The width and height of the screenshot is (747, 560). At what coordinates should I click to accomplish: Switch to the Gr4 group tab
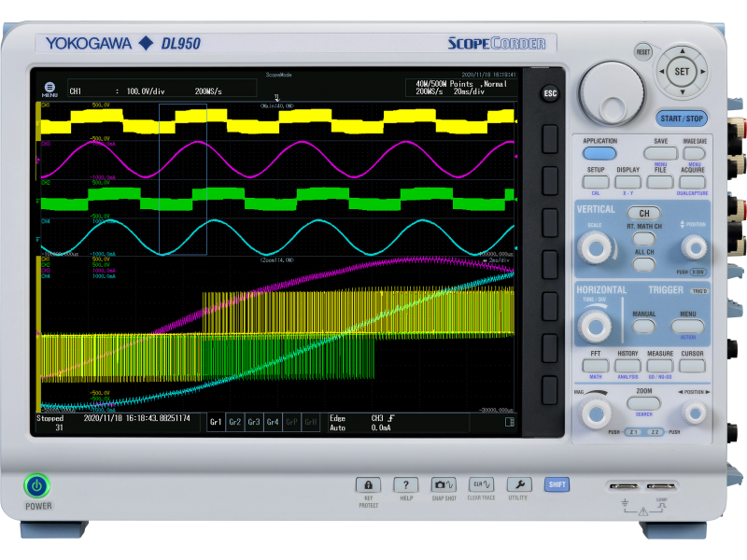click(x=273, y=422)
